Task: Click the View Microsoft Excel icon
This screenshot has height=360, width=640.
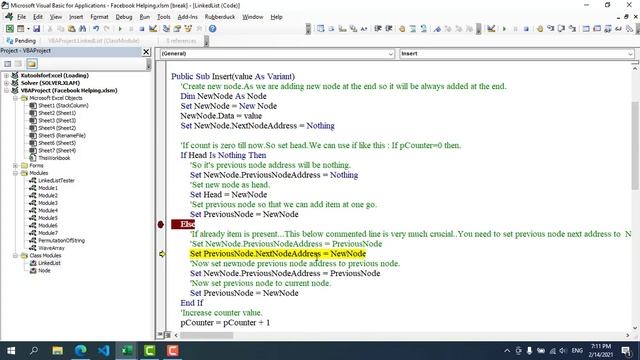Action: (x=9, y=29)
